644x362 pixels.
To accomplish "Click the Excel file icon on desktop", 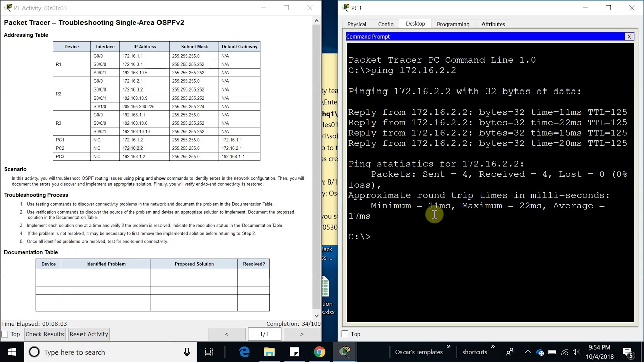I will pyautogui.click(x=325, y=287).
